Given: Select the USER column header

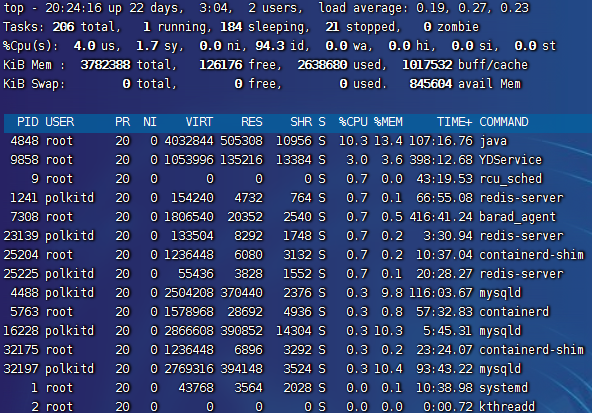Looking at the screenshot, I should point(60,122).
